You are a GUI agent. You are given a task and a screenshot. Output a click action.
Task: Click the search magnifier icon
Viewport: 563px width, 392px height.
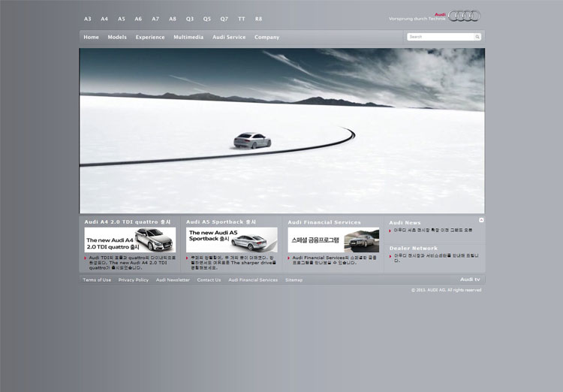pos(477,37)
